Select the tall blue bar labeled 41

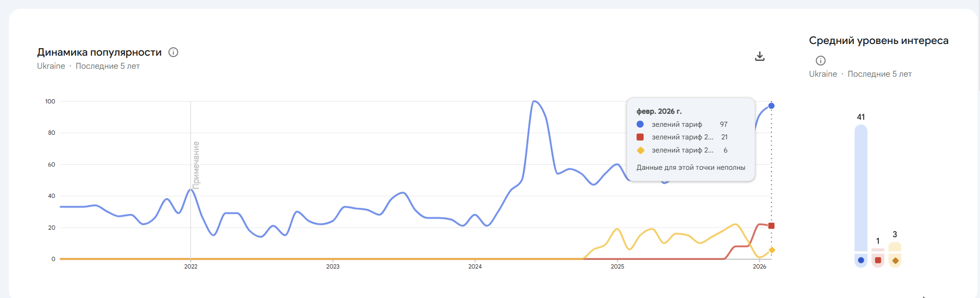pos(861,187)
